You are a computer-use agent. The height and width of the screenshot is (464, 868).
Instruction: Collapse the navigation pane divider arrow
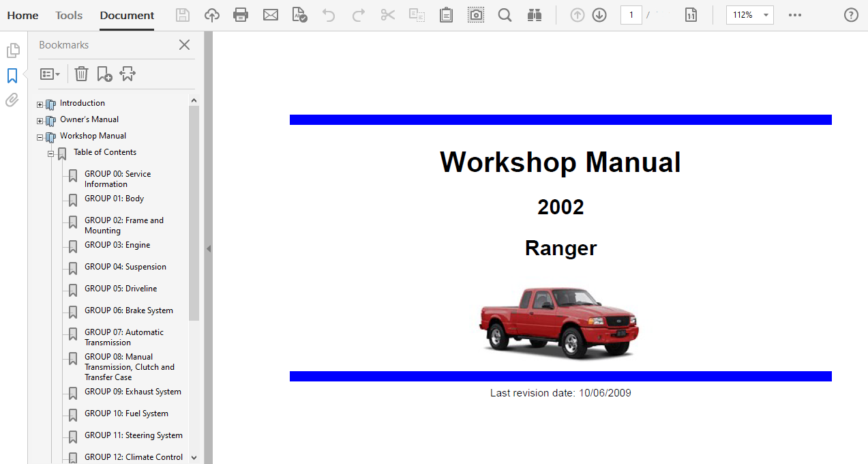point(209,249)
